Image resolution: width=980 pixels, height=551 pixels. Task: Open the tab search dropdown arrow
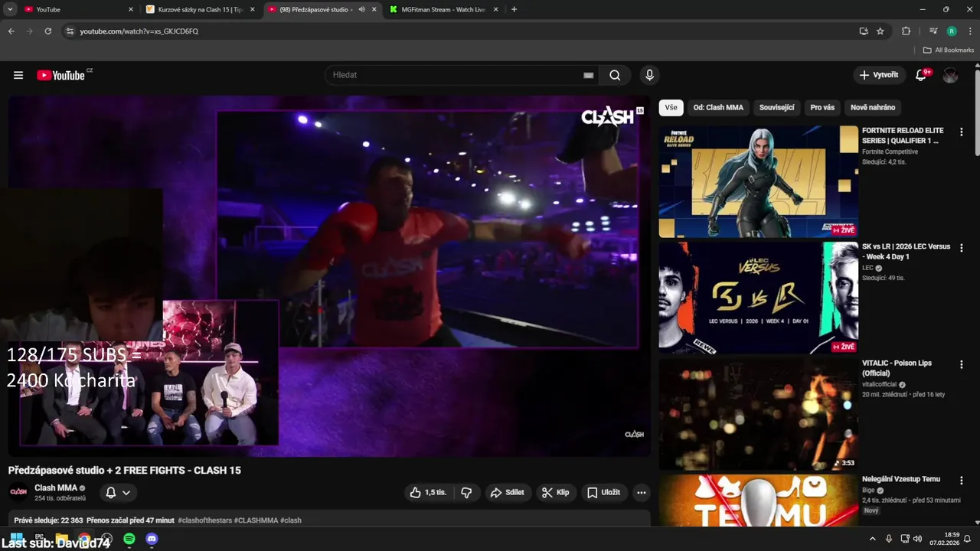tap(10, 9)
